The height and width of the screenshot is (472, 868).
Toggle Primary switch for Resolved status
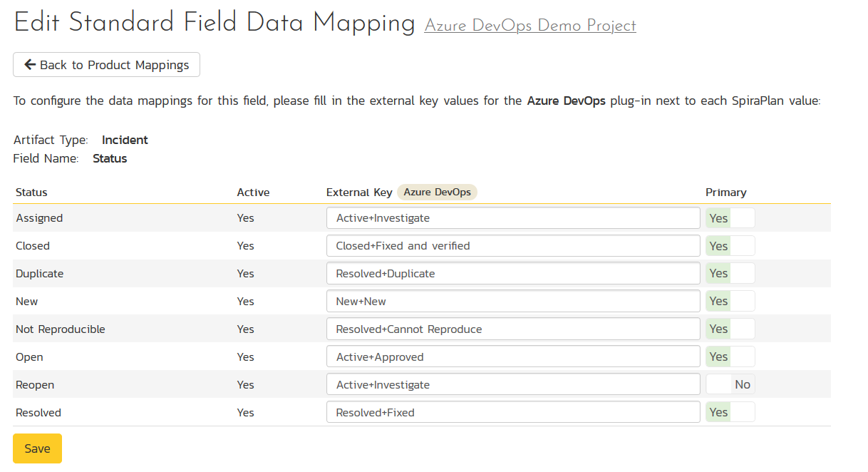[730, 413]
